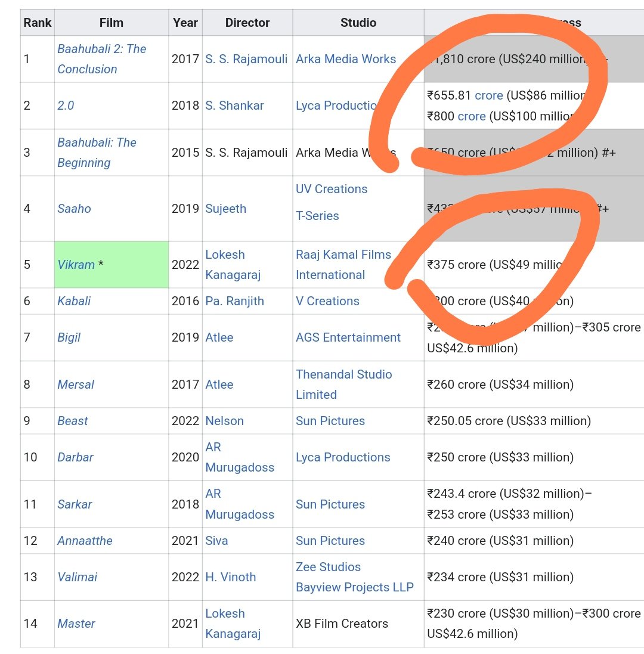Open Baahubali: The Beginning film link

click(97, 152)
